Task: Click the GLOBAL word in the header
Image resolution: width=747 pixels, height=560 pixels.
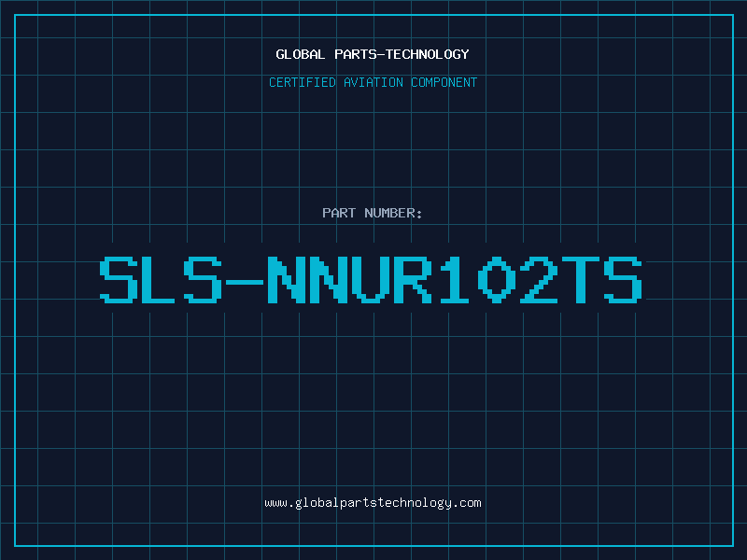Action: pos(300,54)
